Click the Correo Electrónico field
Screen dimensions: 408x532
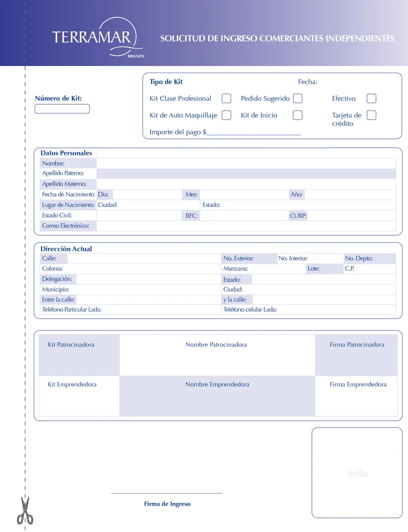pos(246,226)
